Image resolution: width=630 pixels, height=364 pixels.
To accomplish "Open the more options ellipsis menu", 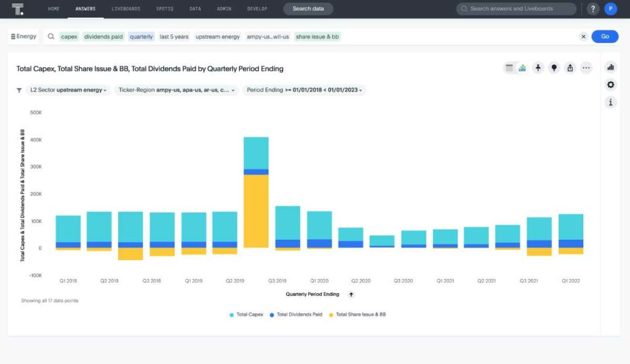I will pos(586,68).
